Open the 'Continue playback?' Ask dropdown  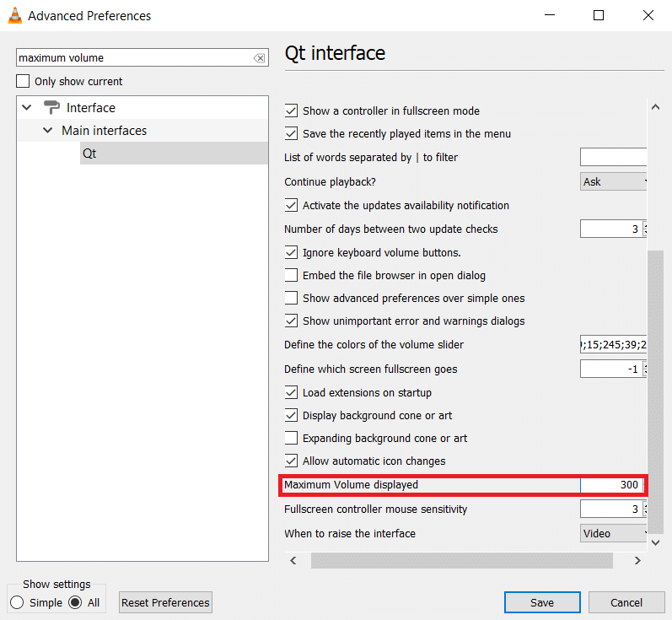tap(614, 181)
